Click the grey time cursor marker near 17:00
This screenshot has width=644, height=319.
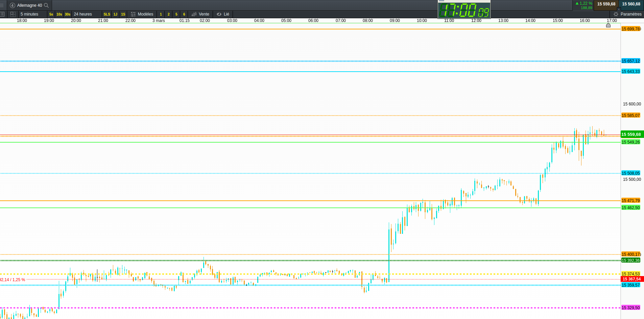(608, 25)
